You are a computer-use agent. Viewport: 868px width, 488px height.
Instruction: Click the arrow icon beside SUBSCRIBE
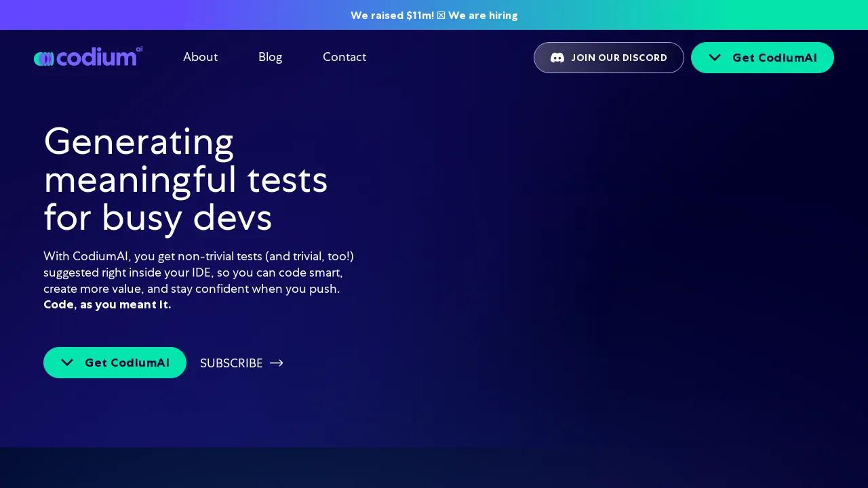[x=277, y=363]
